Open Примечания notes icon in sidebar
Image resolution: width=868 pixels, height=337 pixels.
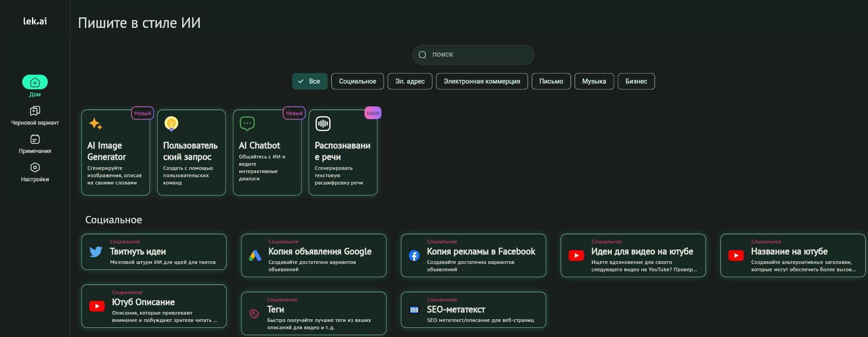click(35, 139)
